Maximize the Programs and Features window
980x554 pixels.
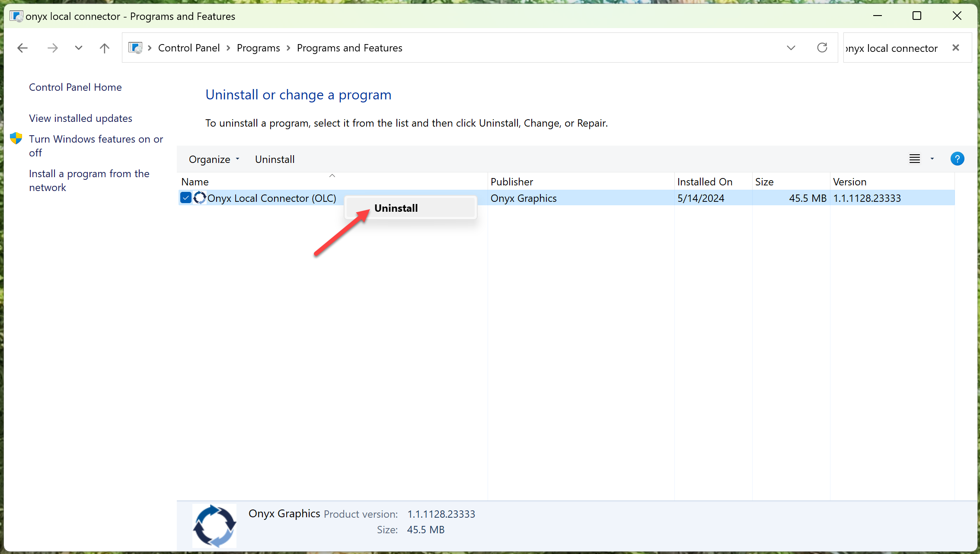pos(917,16)
